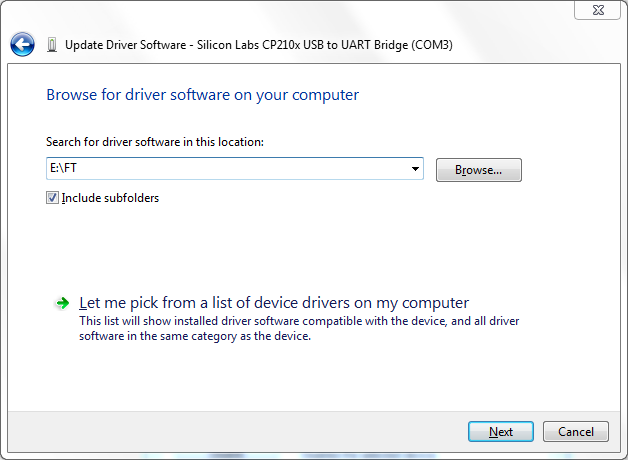The height and width of the screenshot is (460, 628).
Task: Click the Silicon Labs CP210x window title text
Action: [x=259, y=45]
